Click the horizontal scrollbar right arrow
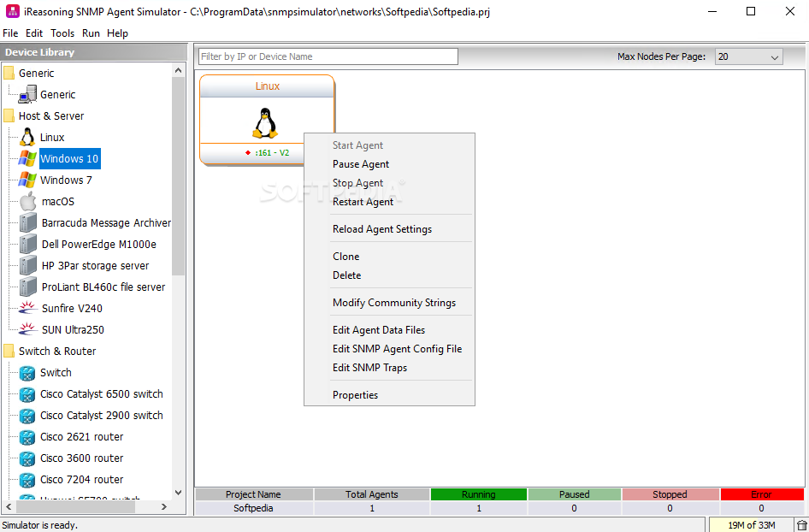Viewport: 809px width, 532px height. click(164, 507)
